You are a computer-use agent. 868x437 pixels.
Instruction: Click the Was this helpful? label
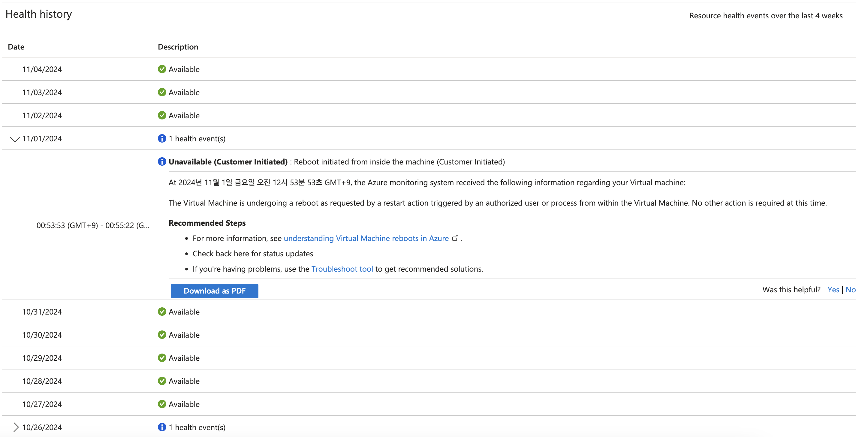pyautogui.click(x=791, y=290)
